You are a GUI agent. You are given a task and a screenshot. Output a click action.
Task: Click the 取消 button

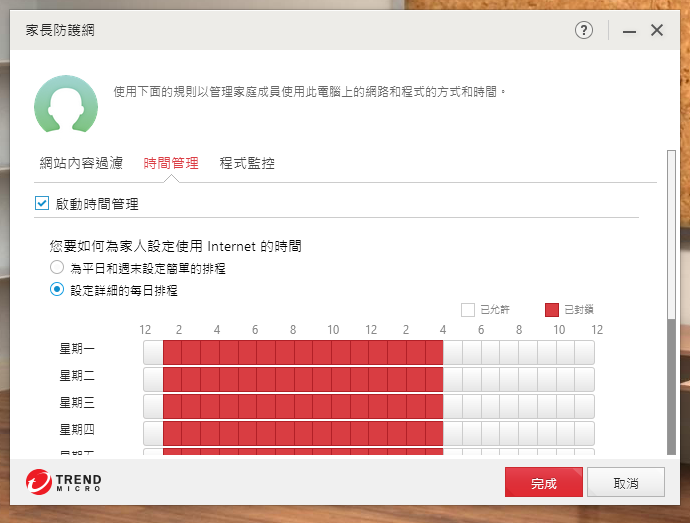pos(626,483)
